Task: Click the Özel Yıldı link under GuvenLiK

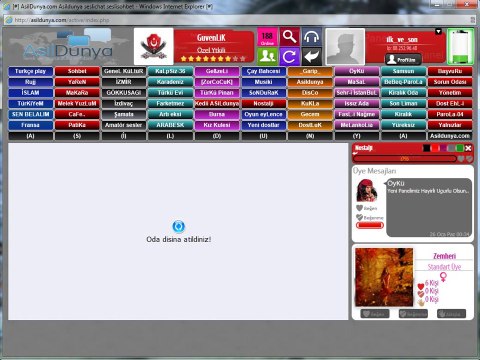Action: [x=211, y=50]
